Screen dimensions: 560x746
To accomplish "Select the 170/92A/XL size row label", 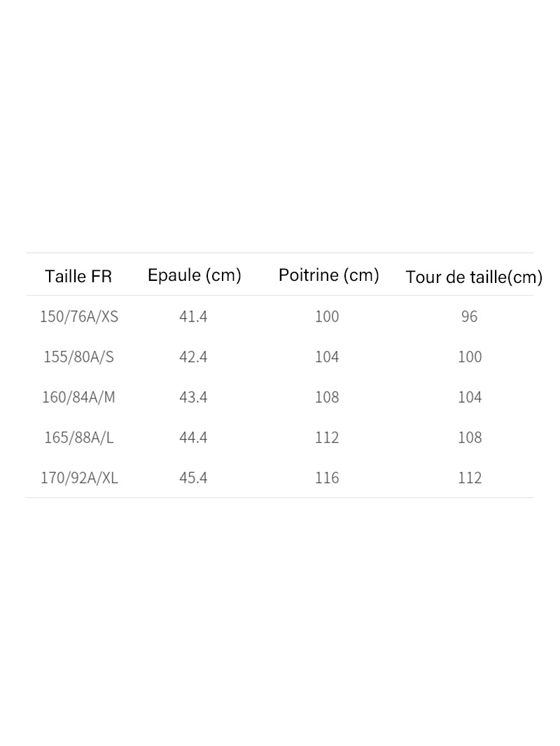I will pos(79,478).
